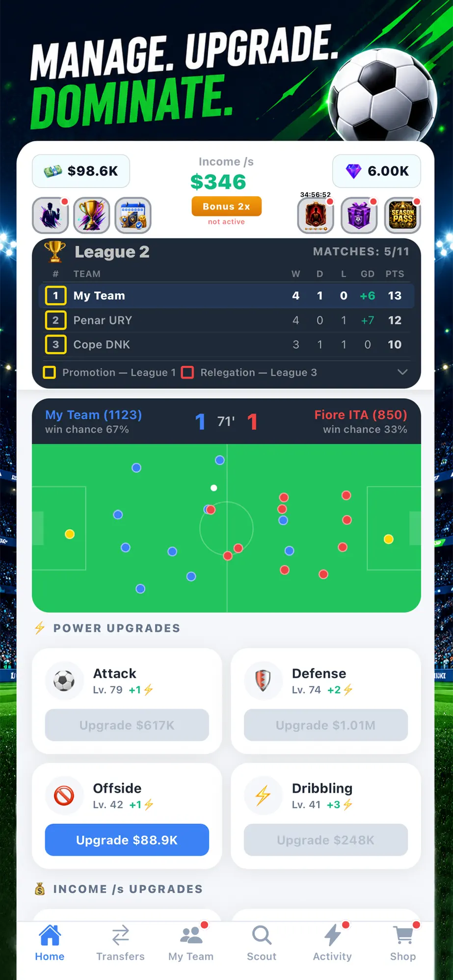Expand the League 2 standings table
453x980 pixels.
pyautogui.click(x=402, y=372)
